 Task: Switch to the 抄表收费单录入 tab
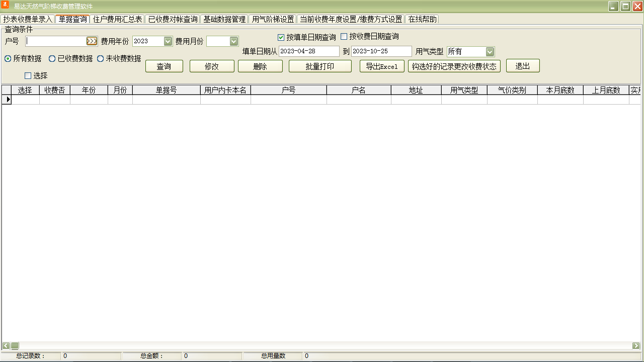28,19
